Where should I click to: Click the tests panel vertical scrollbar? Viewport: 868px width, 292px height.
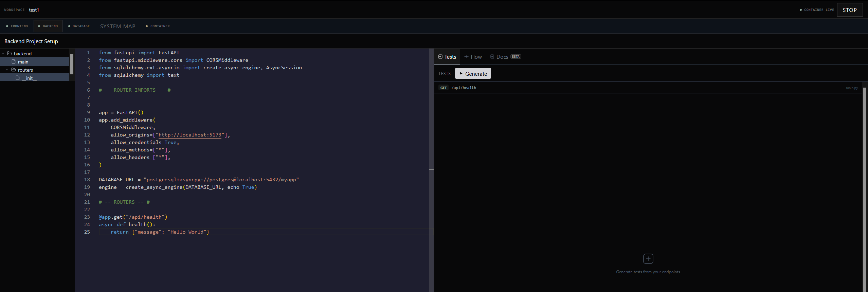(x=865, y=189)
